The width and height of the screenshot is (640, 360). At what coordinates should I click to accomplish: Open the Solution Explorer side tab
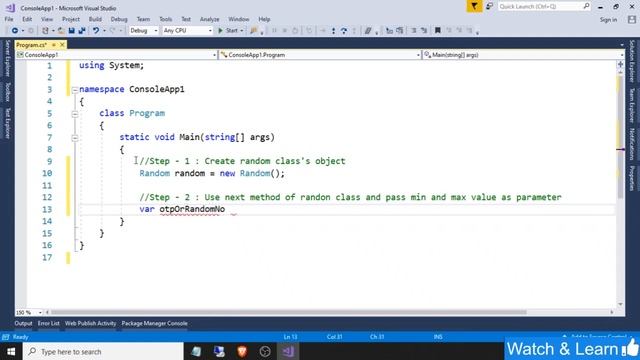632,61
